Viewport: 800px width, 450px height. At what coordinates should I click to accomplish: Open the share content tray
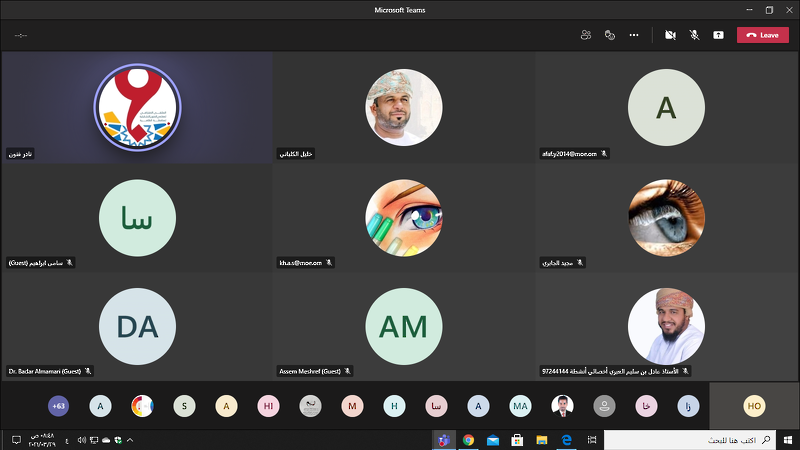(x=718, y=35)
